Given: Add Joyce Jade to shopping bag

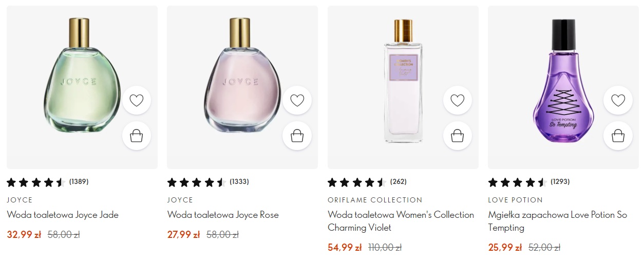Looking at the screenshot, I should point(137,136).
